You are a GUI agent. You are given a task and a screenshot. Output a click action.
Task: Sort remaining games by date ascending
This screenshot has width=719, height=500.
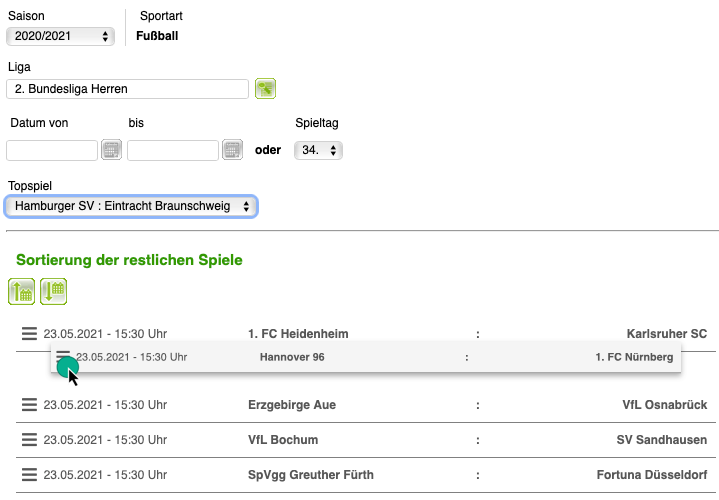[x=22, y=291]
